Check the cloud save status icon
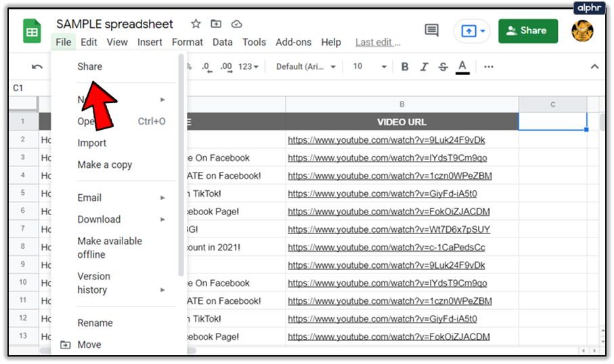The image size is (614, 364). 236,24
